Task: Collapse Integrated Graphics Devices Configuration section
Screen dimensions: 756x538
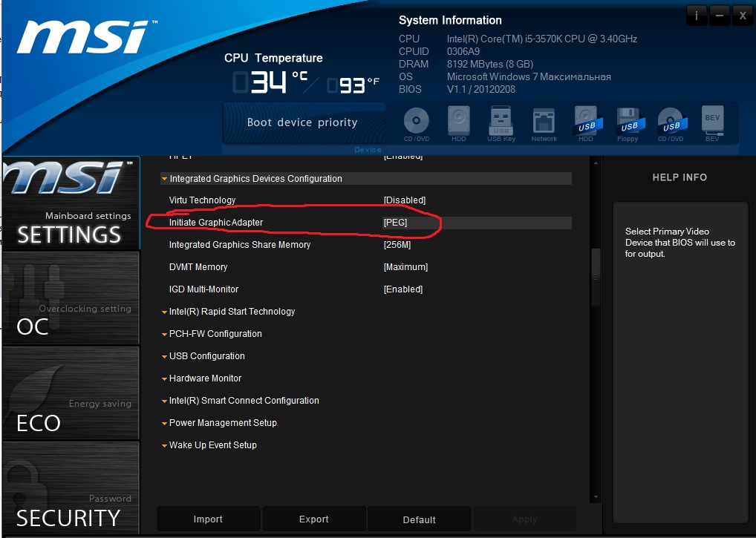Action: pyautogui.click(x=366, y=179)
